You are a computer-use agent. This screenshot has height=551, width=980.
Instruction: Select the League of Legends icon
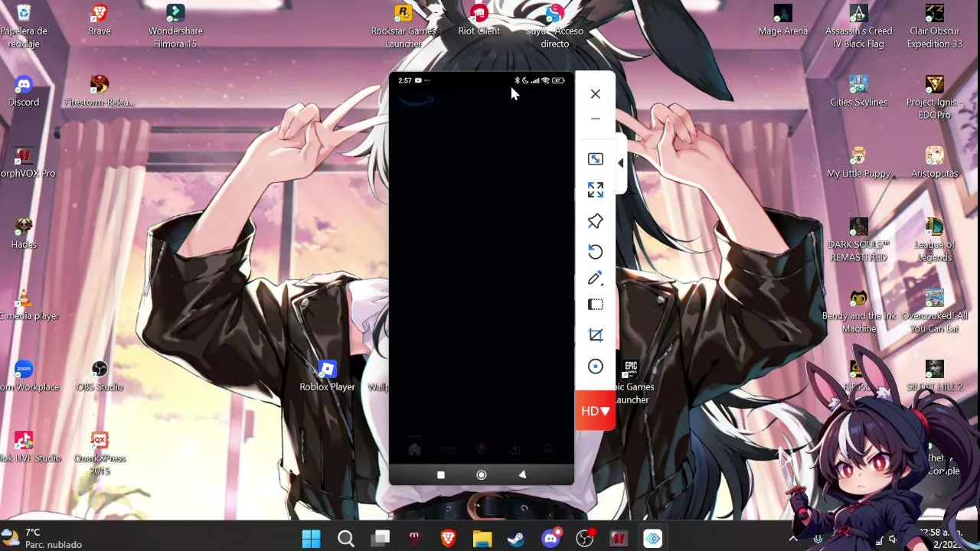934,240
